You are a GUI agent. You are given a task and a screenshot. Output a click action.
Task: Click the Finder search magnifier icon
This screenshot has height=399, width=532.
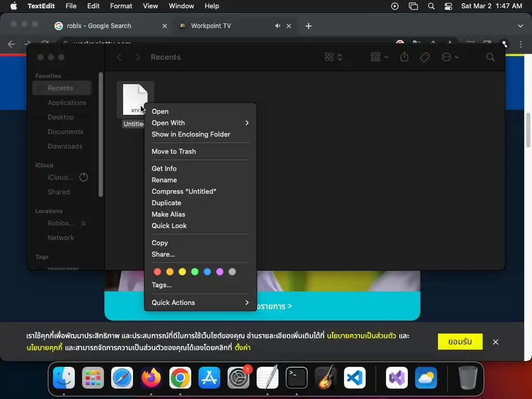click(x=490, y=57)
